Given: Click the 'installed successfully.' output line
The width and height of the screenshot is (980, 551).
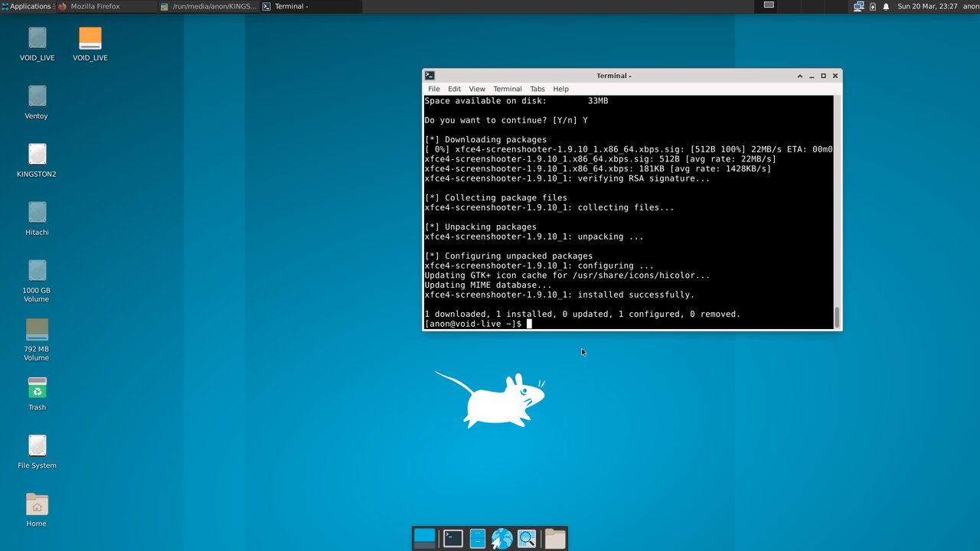Looking at the screenshot, I should (x=560, y=295).
